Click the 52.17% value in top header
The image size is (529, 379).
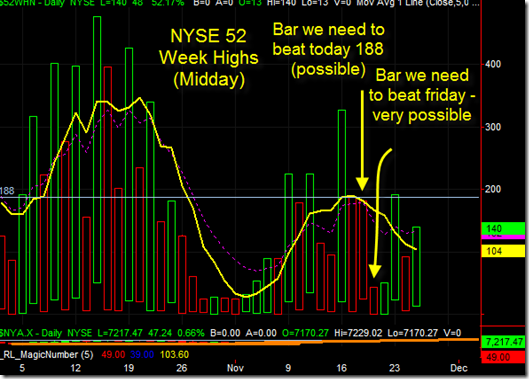pos(168,3)
